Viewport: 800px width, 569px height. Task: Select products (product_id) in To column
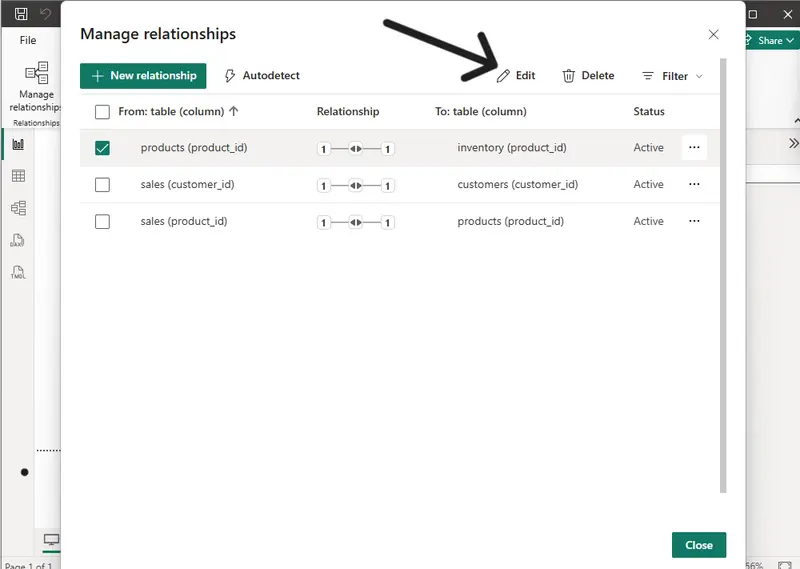pos(510,221)
